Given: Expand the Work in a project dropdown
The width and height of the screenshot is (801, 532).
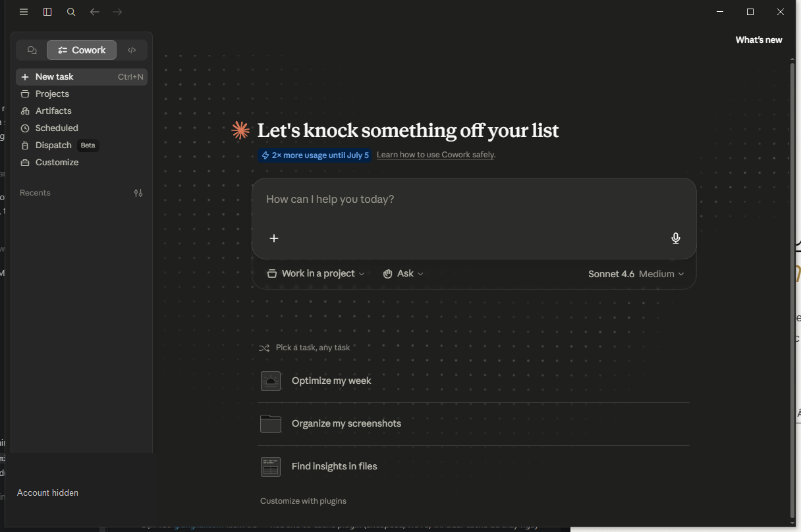Looking at the screenshot, I should click(x=316, y=273).
